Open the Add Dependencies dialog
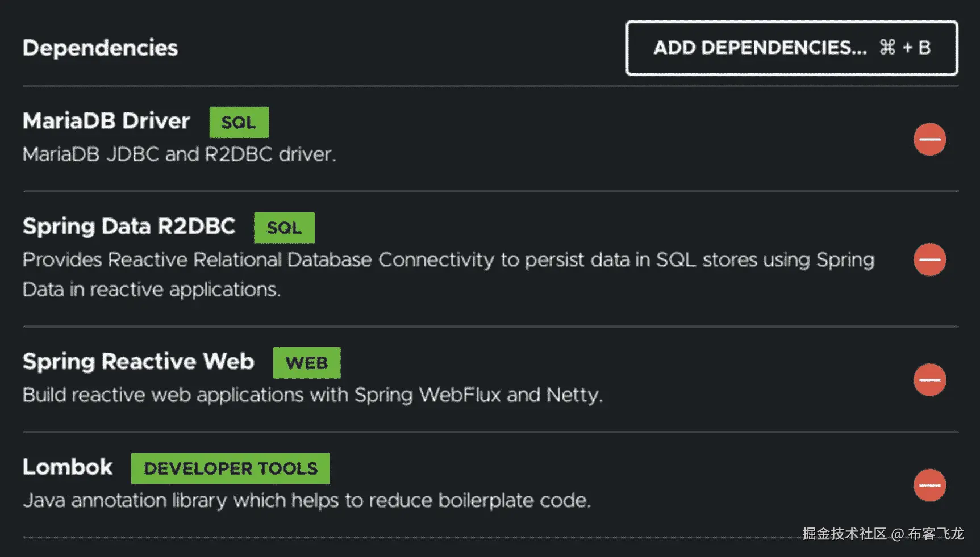This screenshot has width=980, height=557. click(791, 48)
